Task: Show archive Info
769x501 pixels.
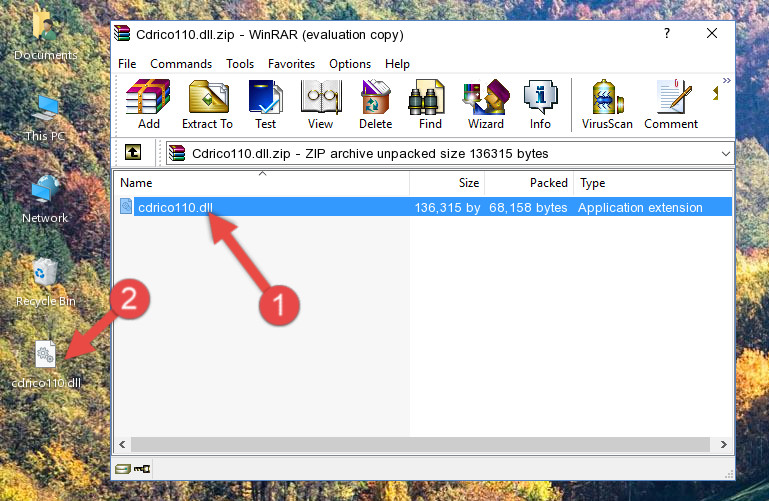Action: 540,104
